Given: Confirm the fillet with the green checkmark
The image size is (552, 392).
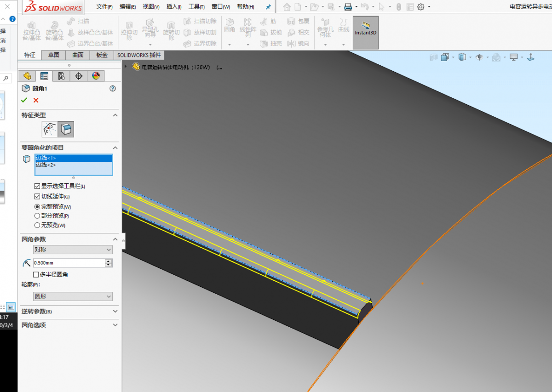Looking at the screenshot, I should point(24,100).
